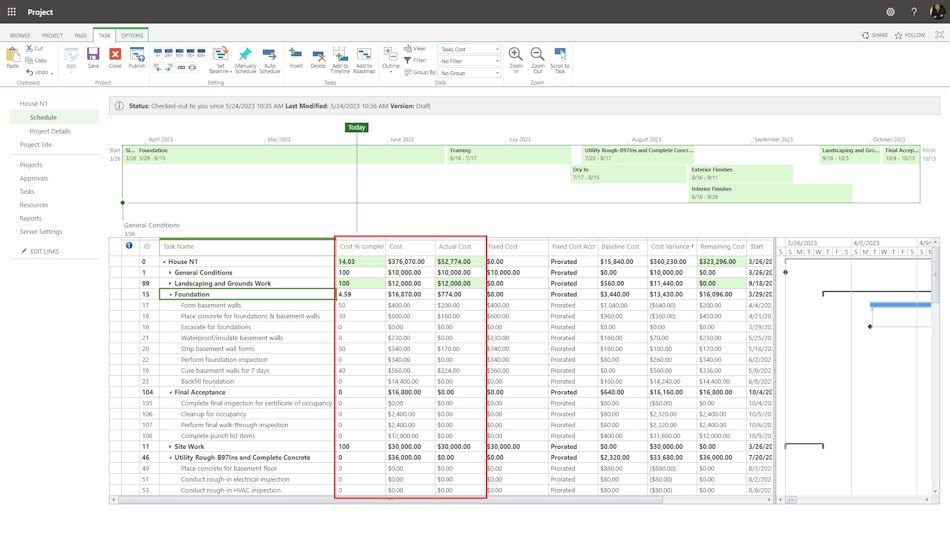Viewport: 950px width, 534px height.
Task: Expand Landscaping and Grounds Work task
Action: pyautogui.click(x=170, y=284)
